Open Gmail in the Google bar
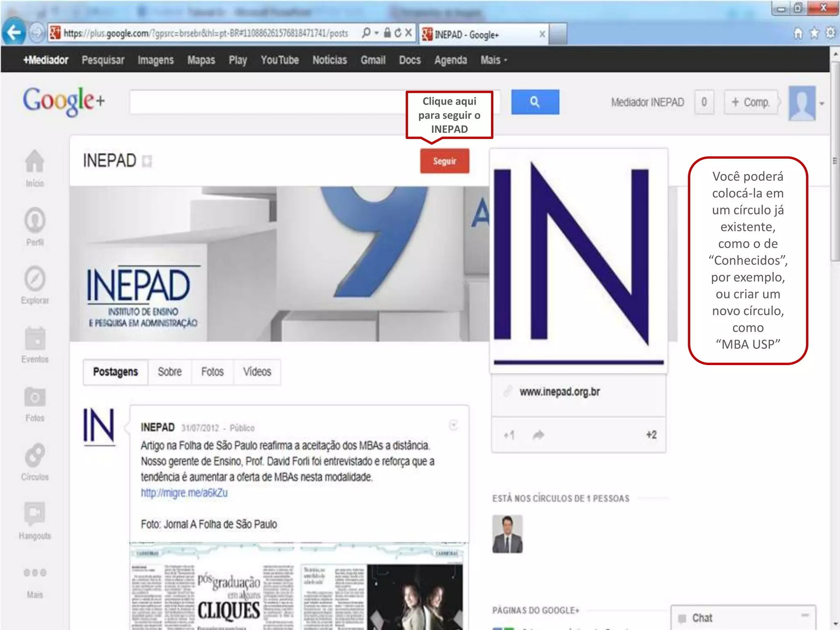Image resolution: width=840 pixels, height=630 pixels. [373, 60]
